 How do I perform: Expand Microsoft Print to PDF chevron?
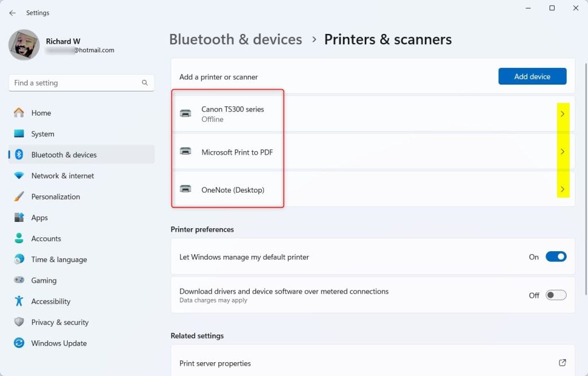(x=563, y=151)
